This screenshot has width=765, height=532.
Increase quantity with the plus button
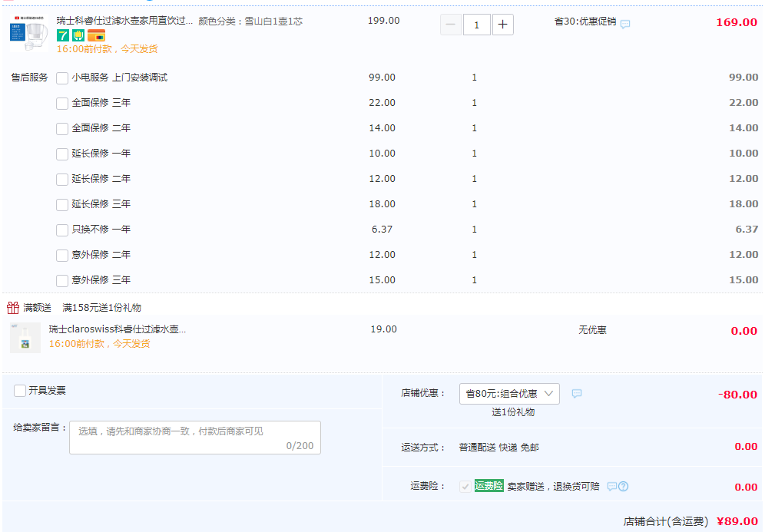tap(502, 25)
